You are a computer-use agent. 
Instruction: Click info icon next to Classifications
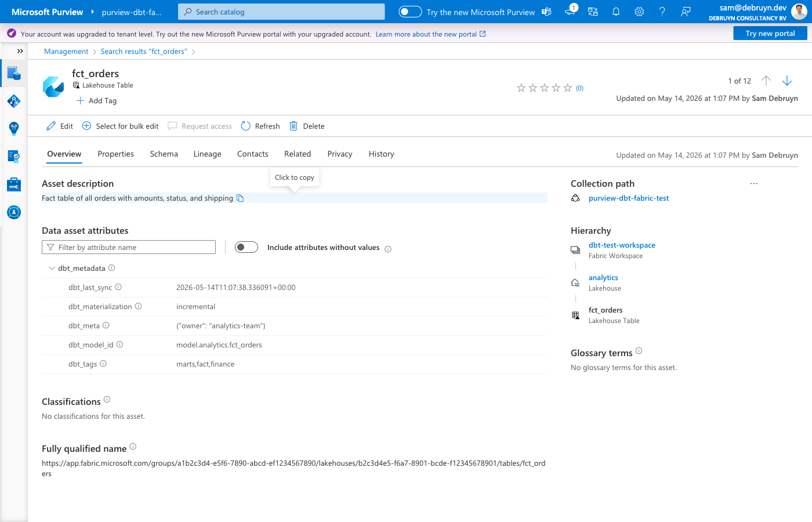tap(107, 400)
